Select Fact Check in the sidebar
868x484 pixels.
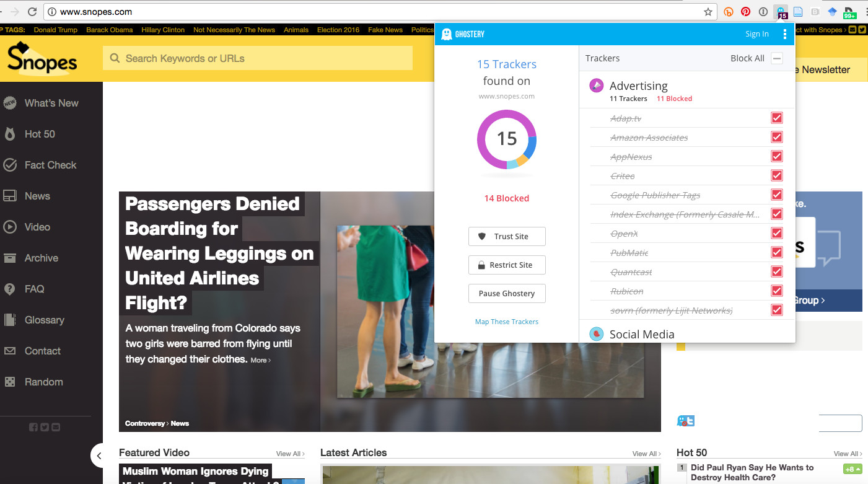coord(50,165)
